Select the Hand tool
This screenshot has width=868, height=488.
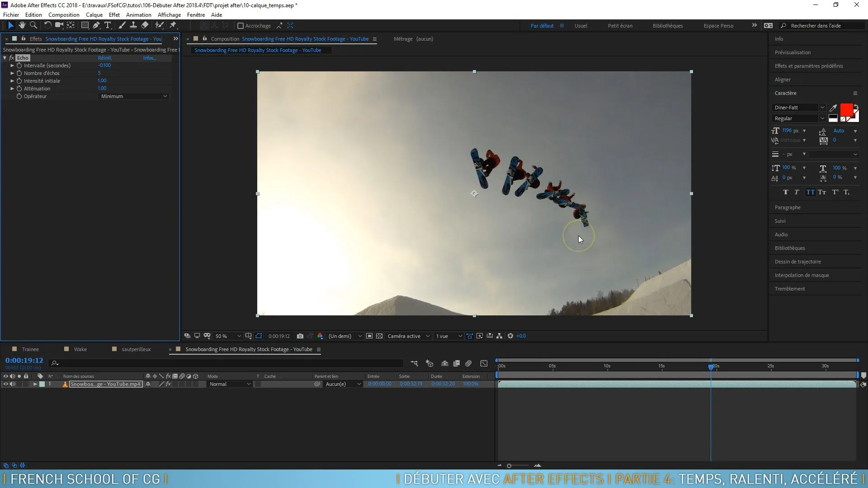coord(22,25)
